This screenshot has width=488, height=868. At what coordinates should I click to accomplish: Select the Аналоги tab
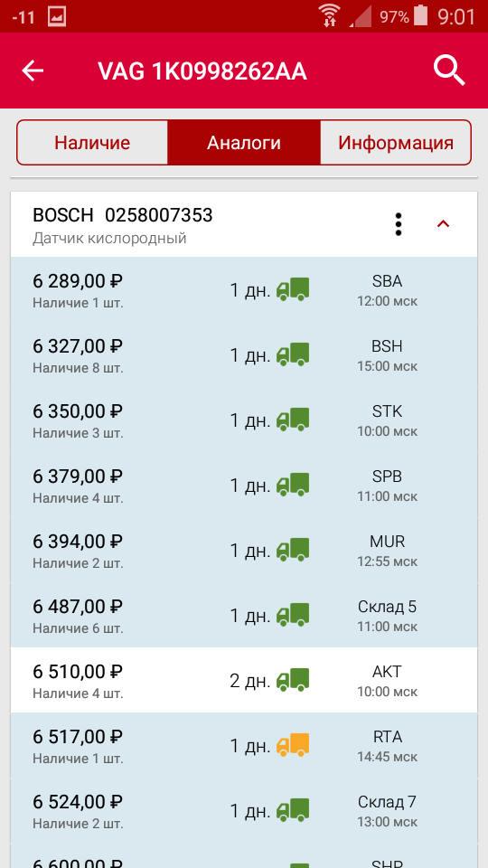pyautogui.click(x=244, y=143)
